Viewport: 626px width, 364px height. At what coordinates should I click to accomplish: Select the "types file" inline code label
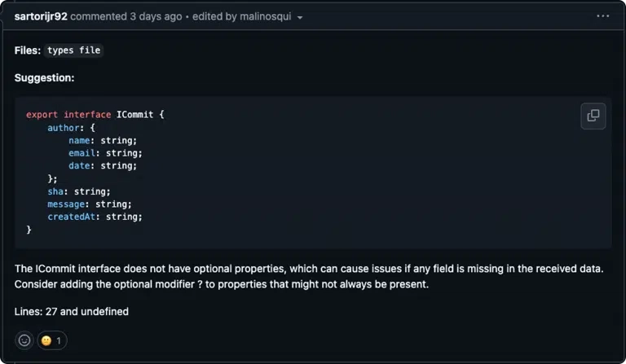(x=74, y=50)
